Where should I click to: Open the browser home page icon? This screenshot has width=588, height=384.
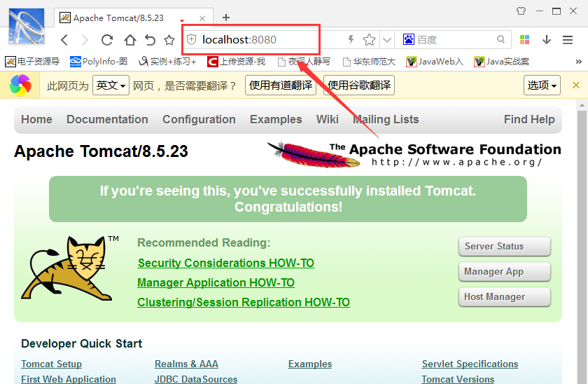(129, 40)
